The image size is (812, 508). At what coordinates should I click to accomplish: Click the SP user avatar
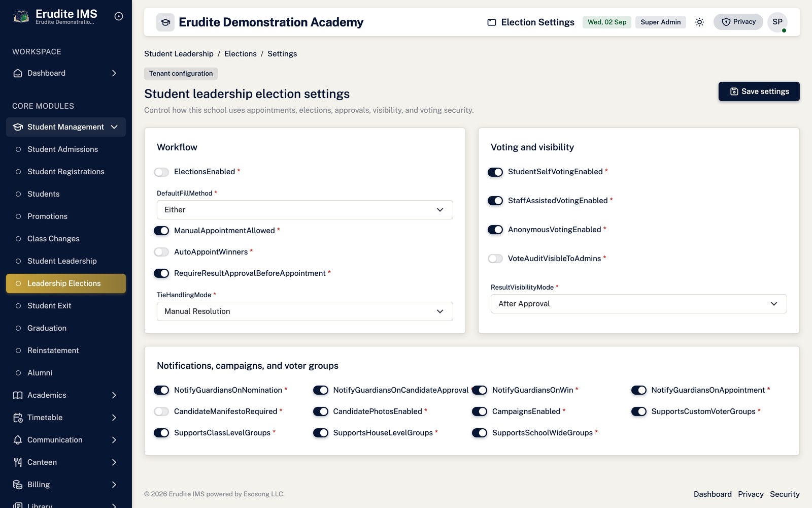[777, 22]
